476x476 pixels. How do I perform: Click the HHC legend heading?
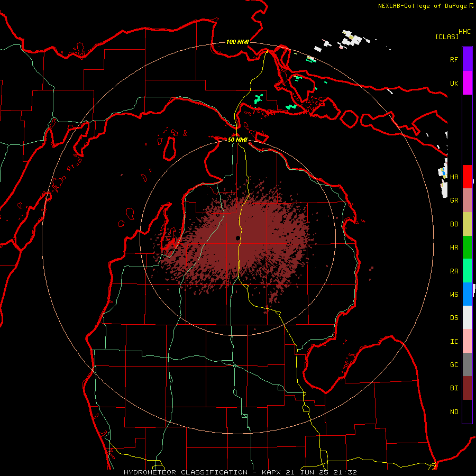click(465, 32)
